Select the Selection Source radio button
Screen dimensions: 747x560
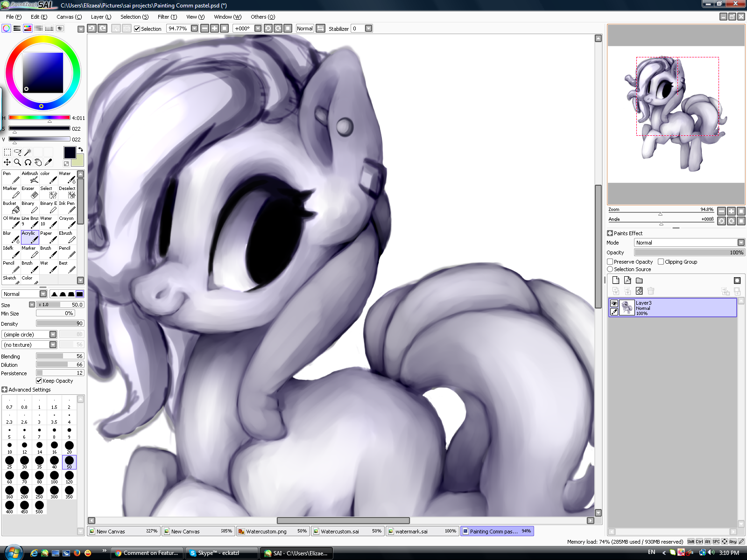pos(610,269)
